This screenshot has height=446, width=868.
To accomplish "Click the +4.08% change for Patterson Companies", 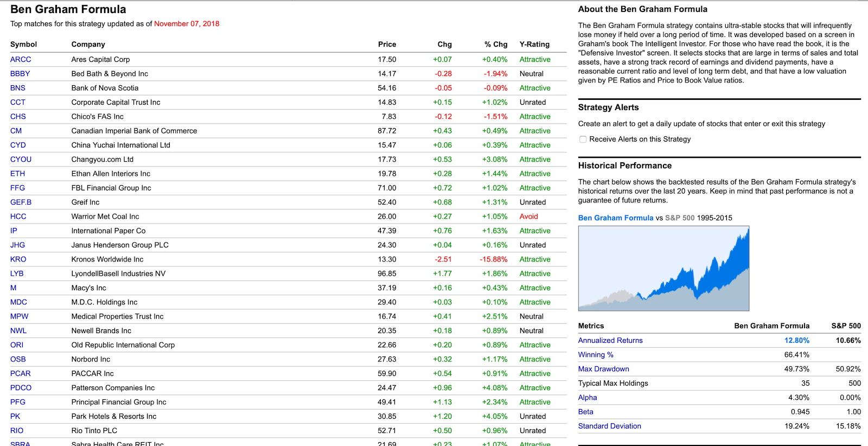I will (495, 388).
